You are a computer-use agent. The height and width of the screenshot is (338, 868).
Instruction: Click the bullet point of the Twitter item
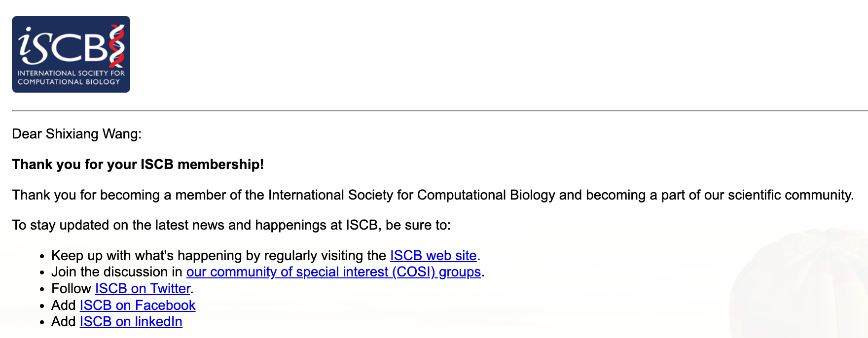click(x=42, y=289)
